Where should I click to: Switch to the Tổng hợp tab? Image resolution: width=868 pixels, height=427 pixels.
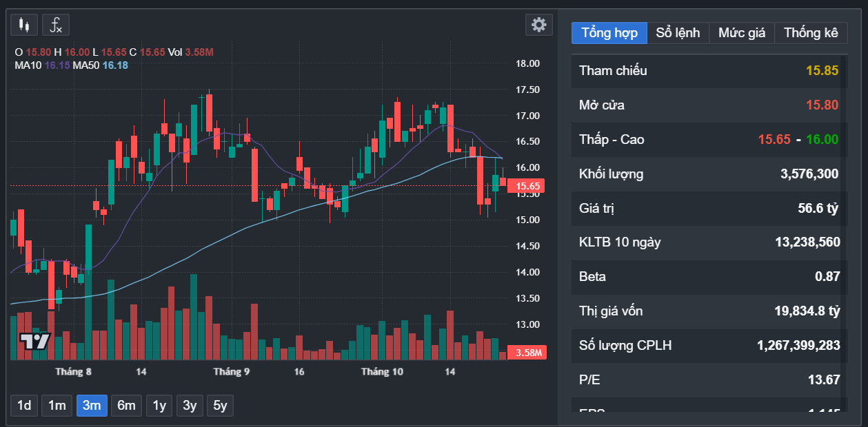(x=609, y=32)
